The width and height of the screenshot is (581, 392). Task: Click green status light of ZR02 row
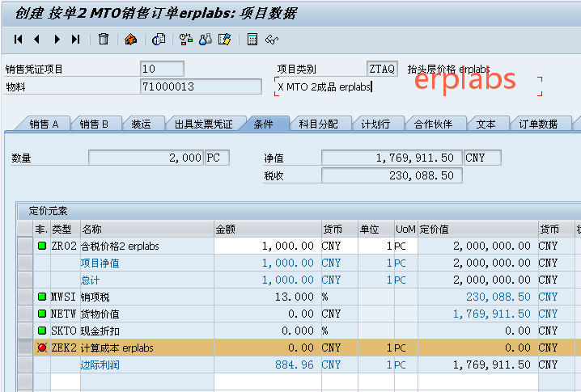tap(42, 246)
